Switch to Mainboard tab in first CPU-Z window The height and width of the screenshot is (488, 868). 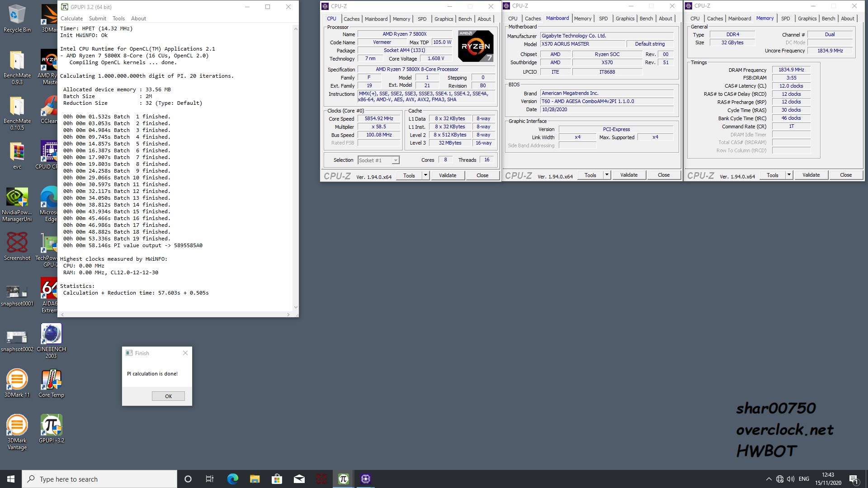376,19
